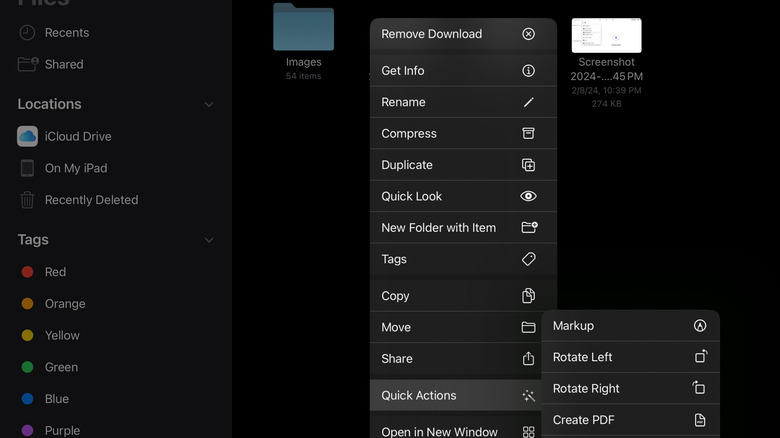Select the Red tag color dot

[28, 272]
